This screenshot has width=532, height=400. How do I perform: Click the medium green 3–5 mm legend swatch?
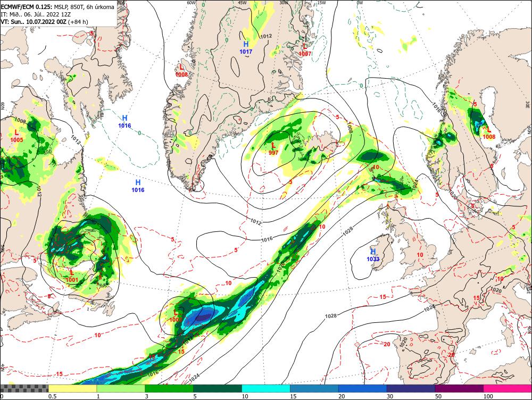[169, 388]
